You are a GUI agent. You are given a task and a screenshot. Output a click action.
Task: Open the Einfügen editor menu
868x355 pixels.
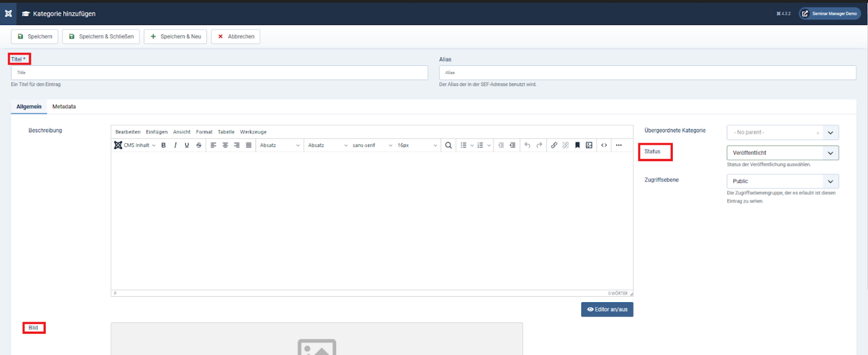tap(157, 132)
